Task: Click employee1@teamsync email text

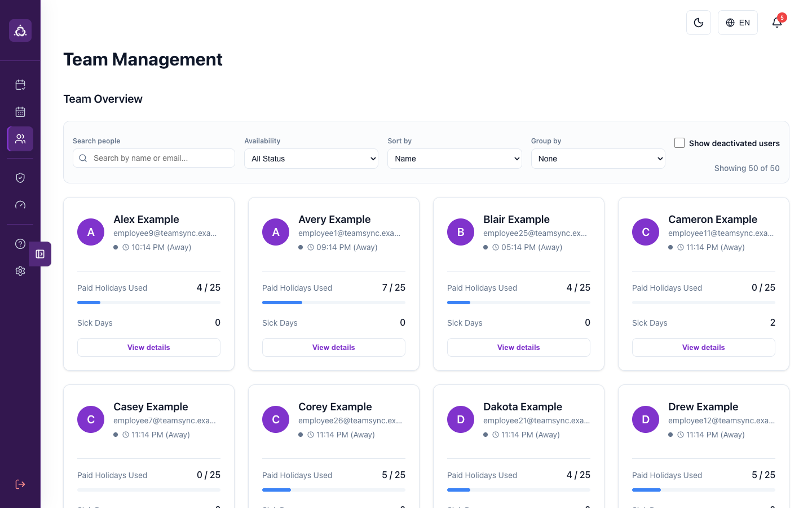Action: click(349, 233)
